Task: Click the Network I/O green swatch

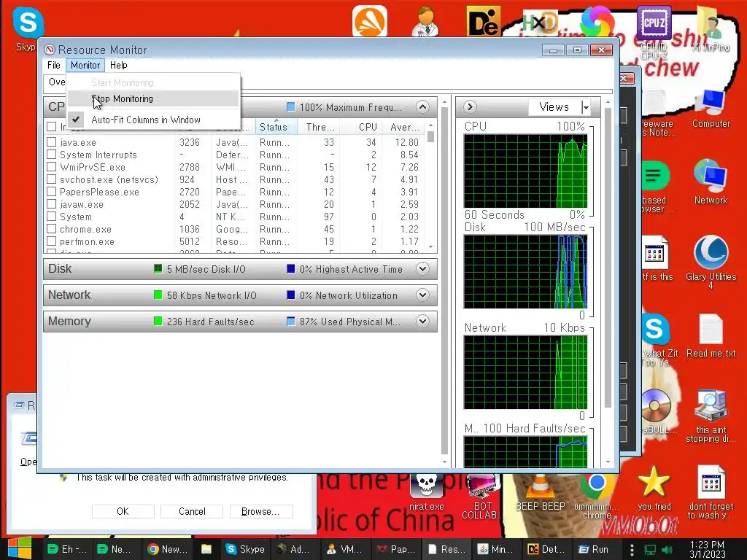Action: 158,295
